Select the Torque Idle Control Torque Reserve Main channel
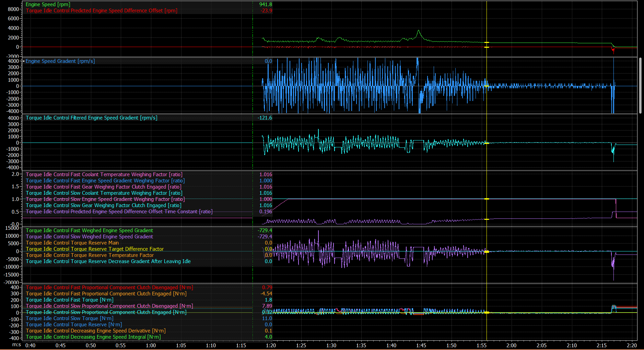Image resolution: width=644 pixels, height=350 pixels. tap(72, 243)
